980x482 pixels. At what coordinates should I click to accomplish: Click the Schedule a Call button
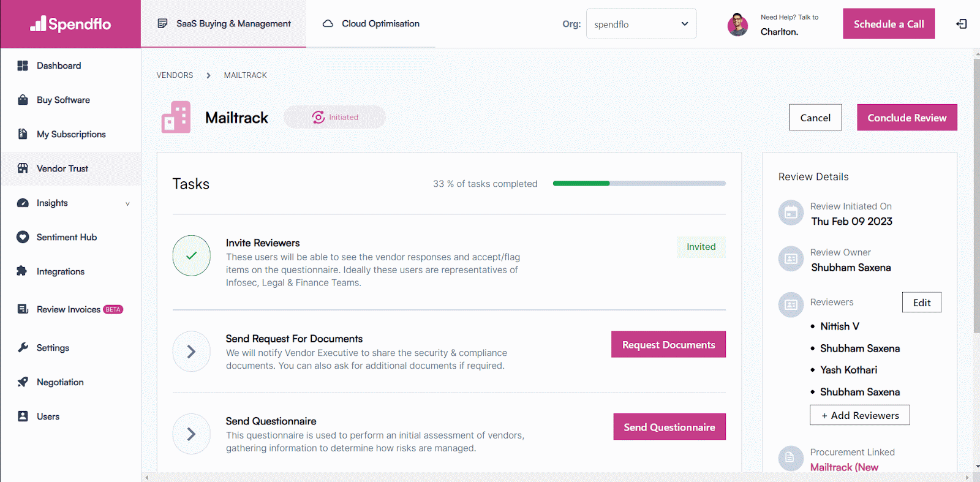coord(889,24)
